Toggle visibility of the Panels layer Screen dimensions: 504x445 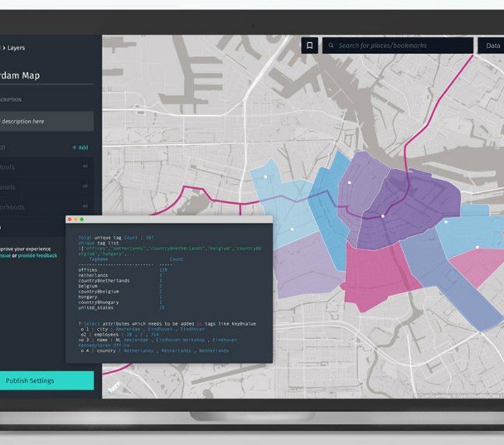pos(85,187)
